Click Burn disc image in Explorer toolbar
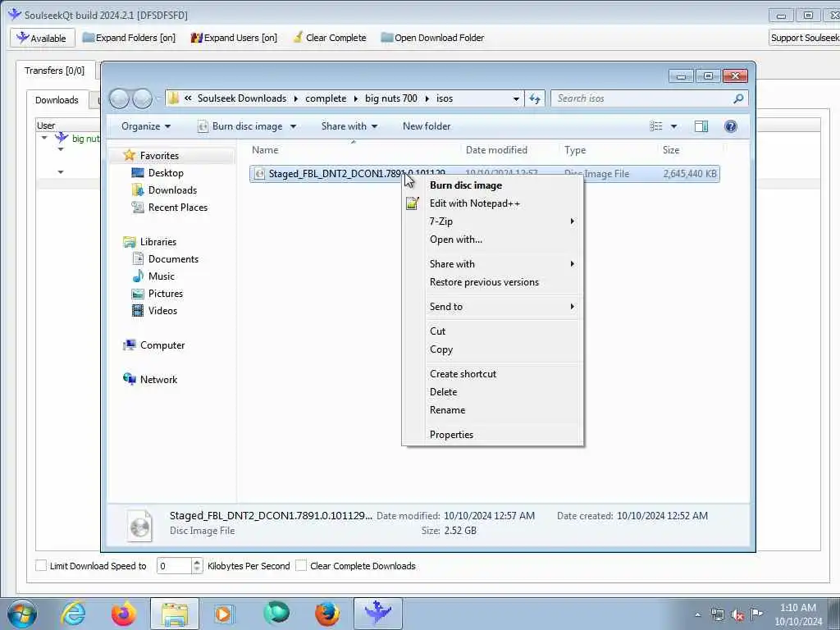 coord(240,126)
